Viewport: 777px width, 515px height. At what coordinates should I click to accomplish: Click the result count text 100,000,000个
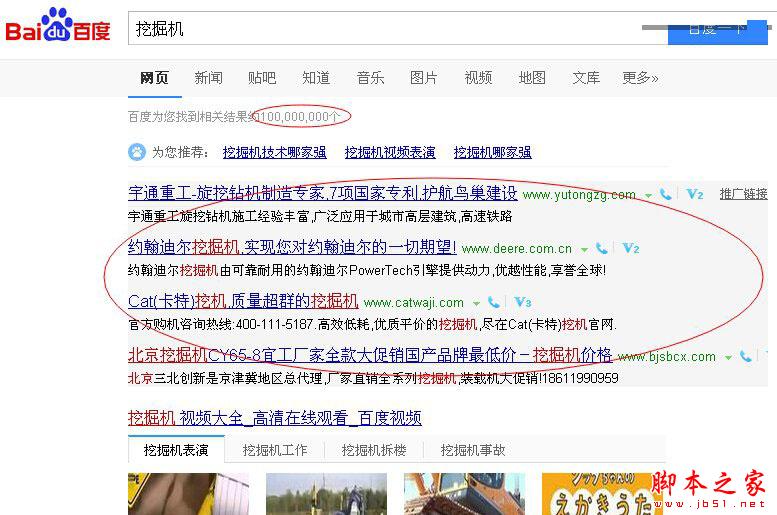(x=300, y=116)
